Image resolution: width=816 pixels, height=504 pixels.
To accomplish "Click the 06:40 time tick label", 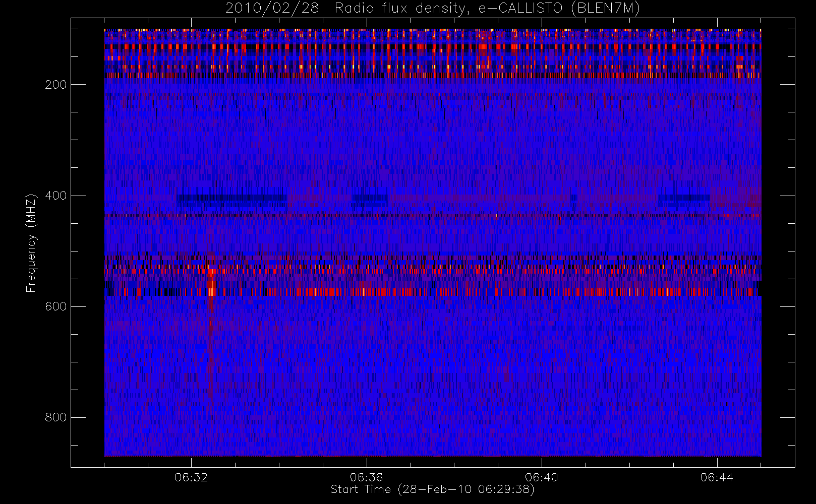I will click(x=542, y=477).
